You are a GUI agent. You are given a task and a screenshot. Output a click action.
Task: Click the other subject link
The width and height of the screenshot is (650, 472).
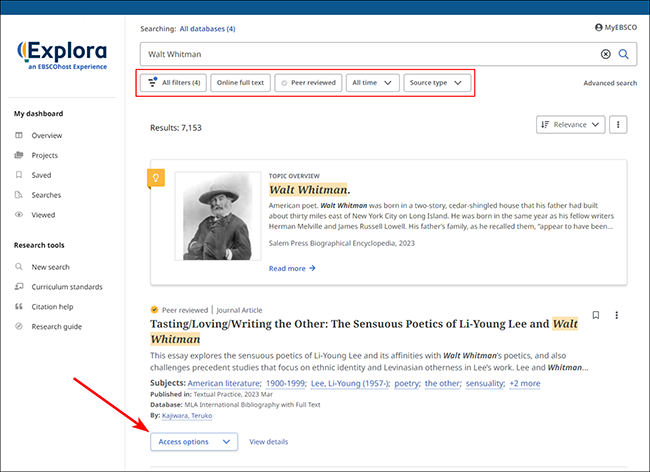[x=443, y=384]
